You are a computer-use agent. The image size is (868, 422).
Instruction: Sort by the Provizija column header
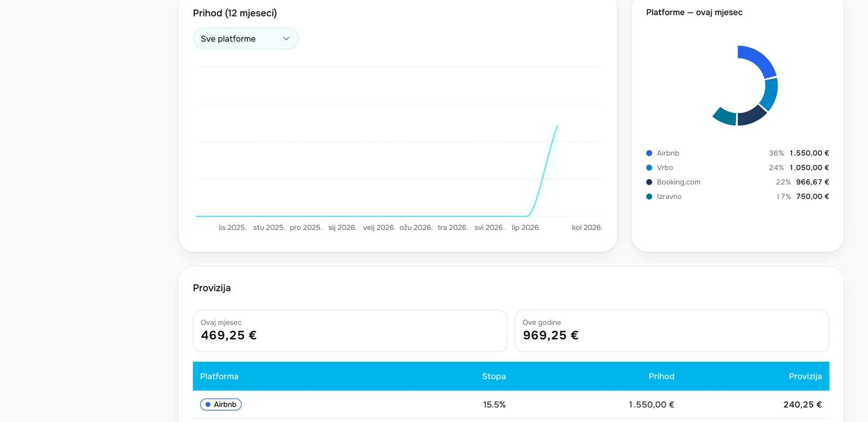coord(805,376)
